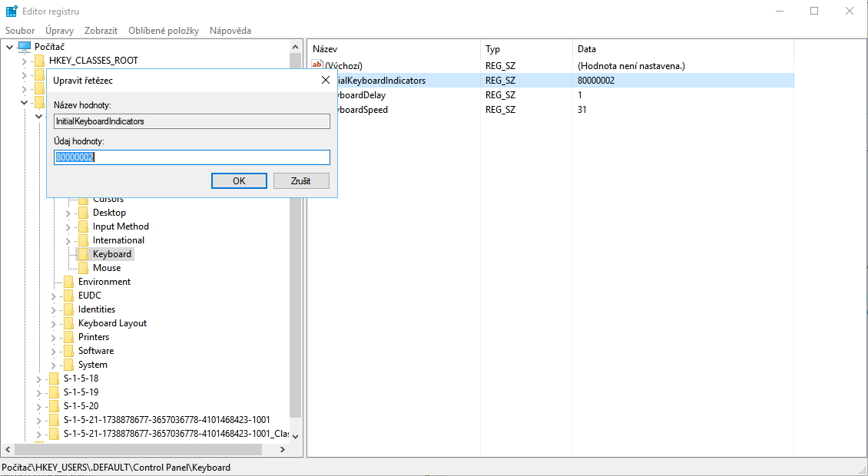This screenshot has height=476, width=868.
Task: Click the Printers folder icon
Action: tap(68, 337)
